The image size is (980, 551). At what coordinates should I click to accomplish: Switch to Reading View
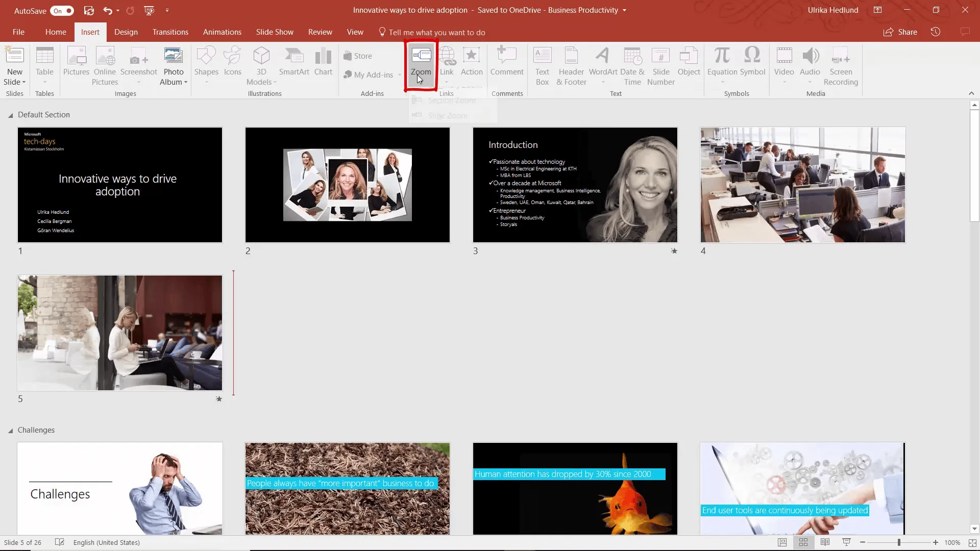[825, 542]
